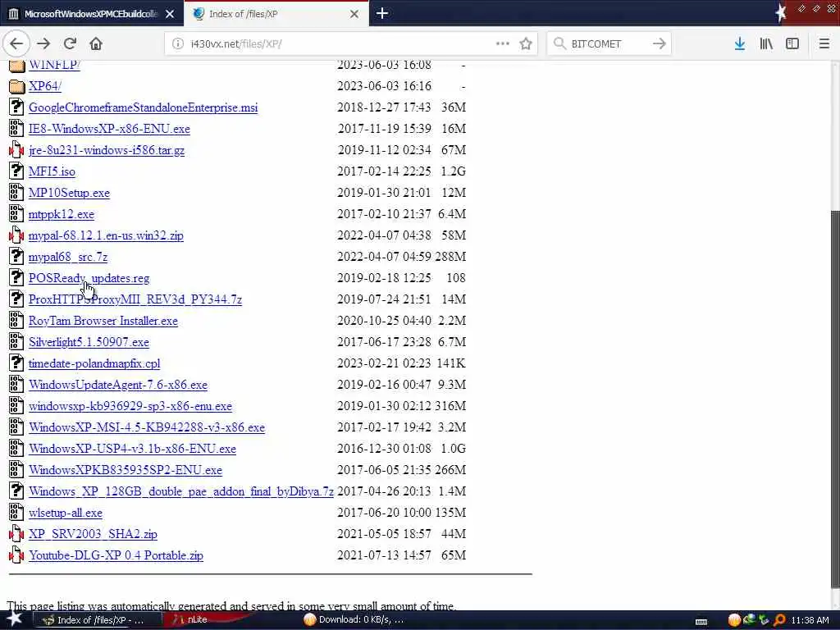Click the Silverlight5.1.50907.exe link
This screenshot has height=630, width=840.
(89, 342)
